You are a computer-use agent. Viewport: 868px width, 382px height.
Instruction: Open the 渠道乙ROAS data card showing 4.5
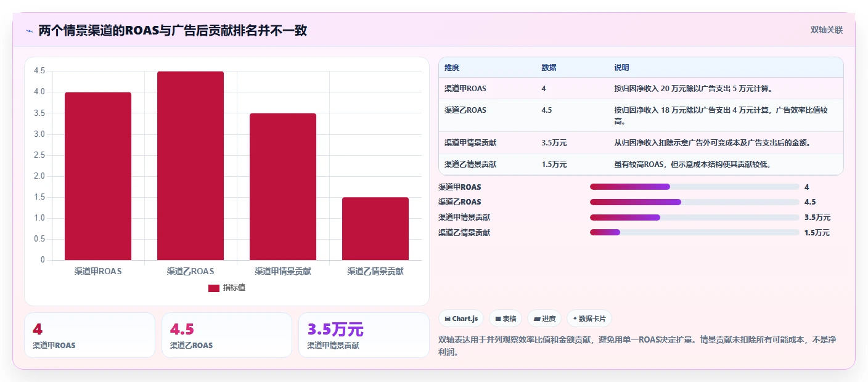(227, 335)
